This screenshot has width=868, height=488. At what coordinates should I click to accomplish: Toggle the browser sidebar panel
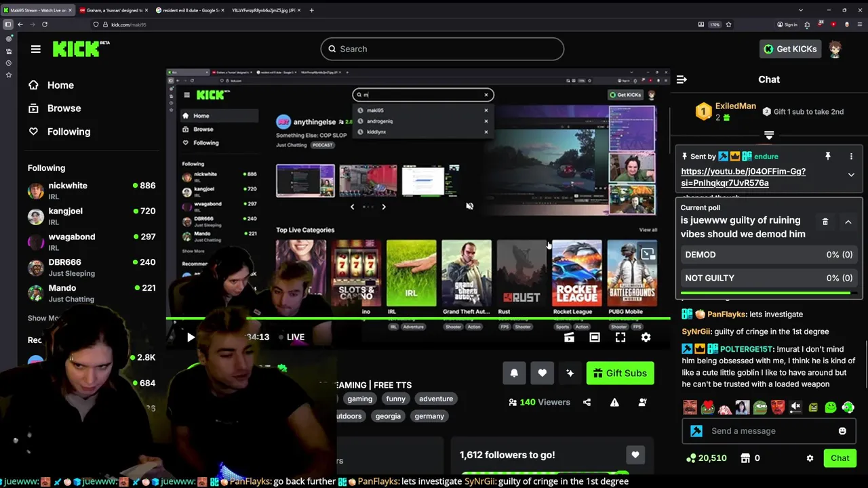pos(8,24)
